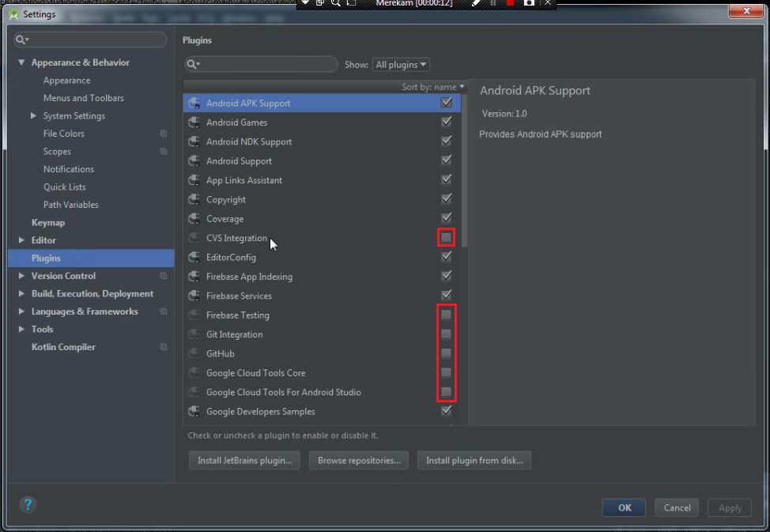Viewport: 770px width, 532px height.
Task: Enable the Google Cloud Tools Core checkbox
Action: click(446, 372)
